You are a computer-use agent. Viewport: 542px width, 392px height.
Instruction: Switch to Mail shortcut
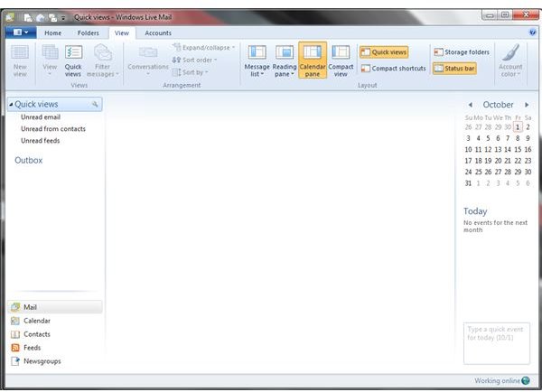[x=54, y=307]
